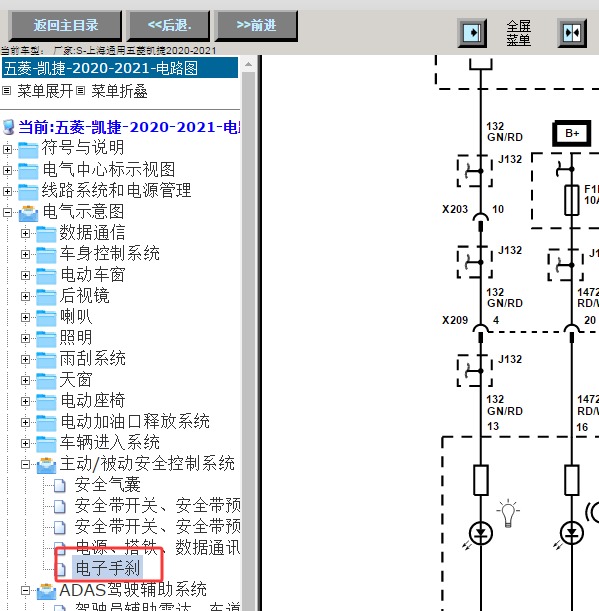Viewport: 599px width, 611px height.
Task: Expand the 电动座椅 folder node
Action: pos(25,401)
